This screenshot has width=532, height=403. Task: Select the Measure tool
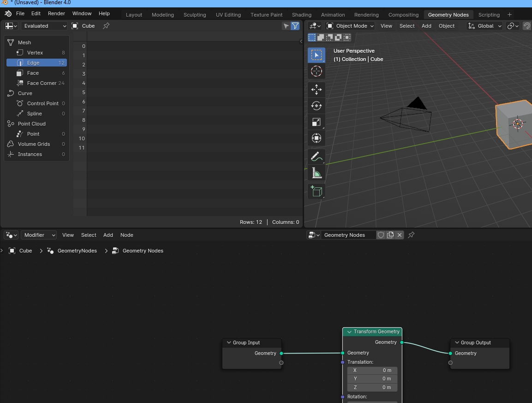pyautogui.click(x=316, y=173)
